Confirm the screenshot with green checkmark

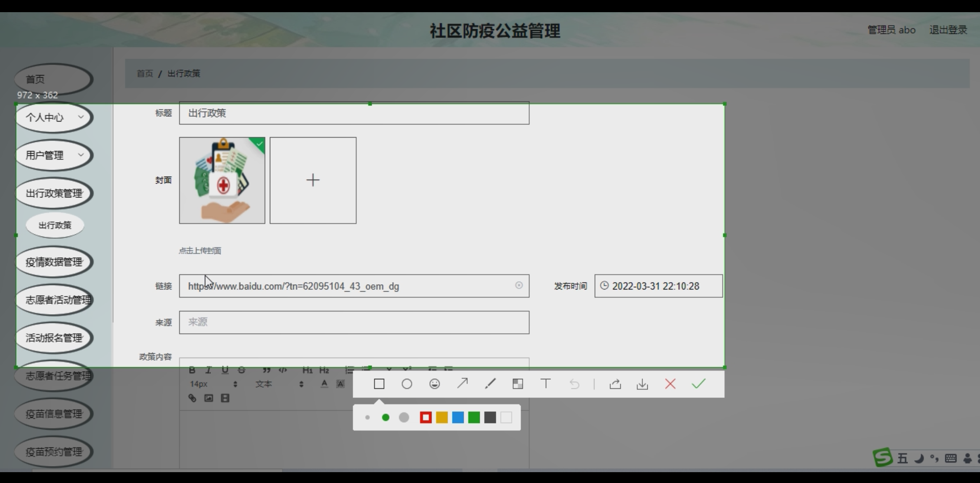point(698,384)
